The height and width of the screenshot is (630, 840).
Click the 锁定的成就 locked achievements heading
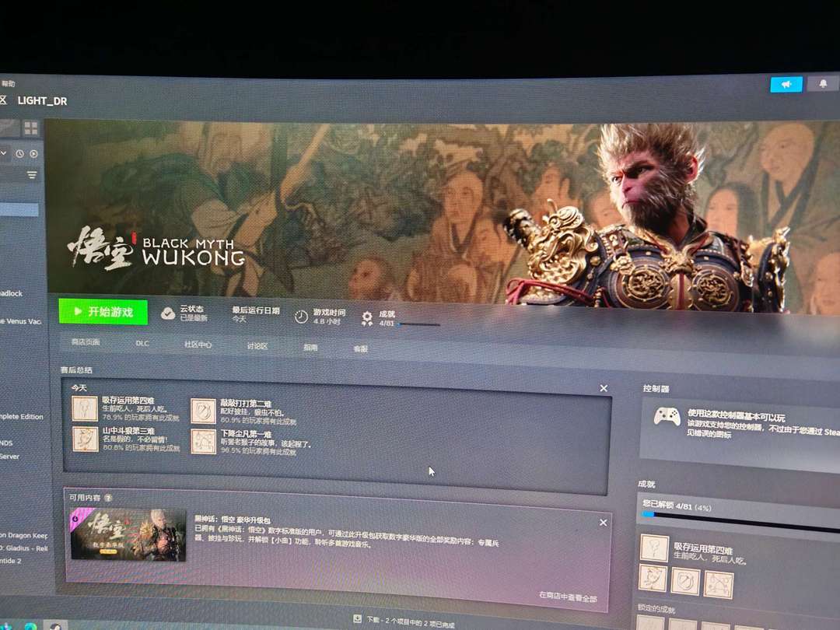pos(656,608)
